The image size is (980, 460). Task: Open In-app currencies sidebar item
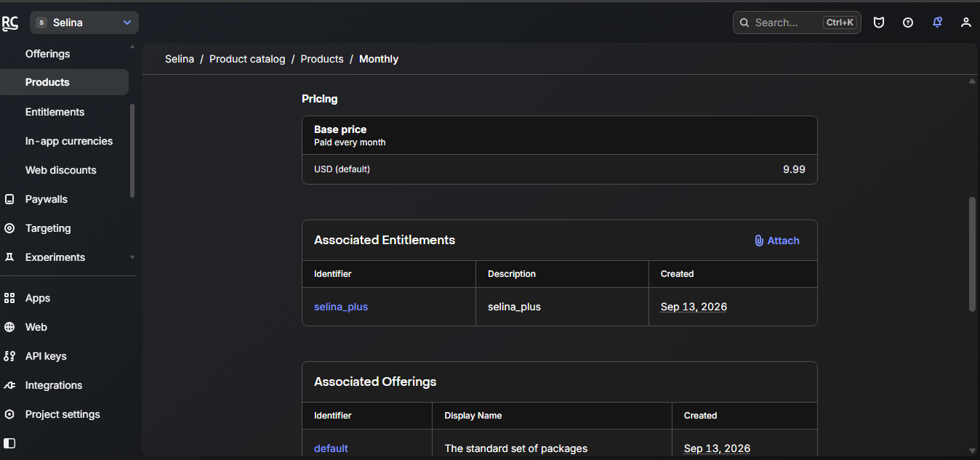coord(69,141)
